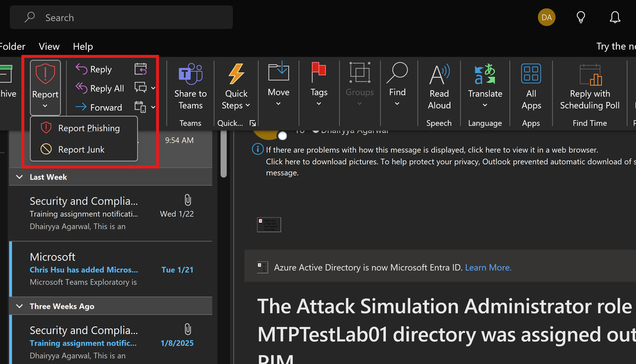The image size is (636, 364).
Task: Click the message list scrollbar
Action: (223, 154)
